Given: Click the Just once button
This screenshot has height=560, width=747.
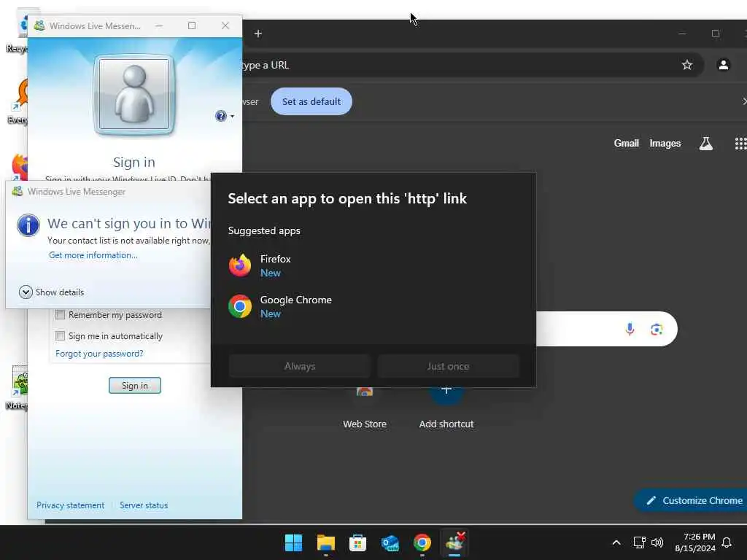Looking at the screenshot, I should point(448,366).
